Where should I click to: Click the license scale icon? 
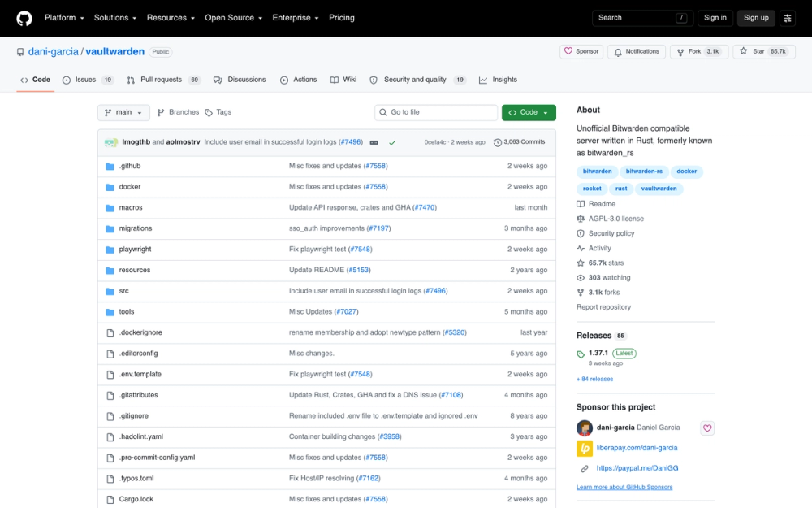(581, 219)
